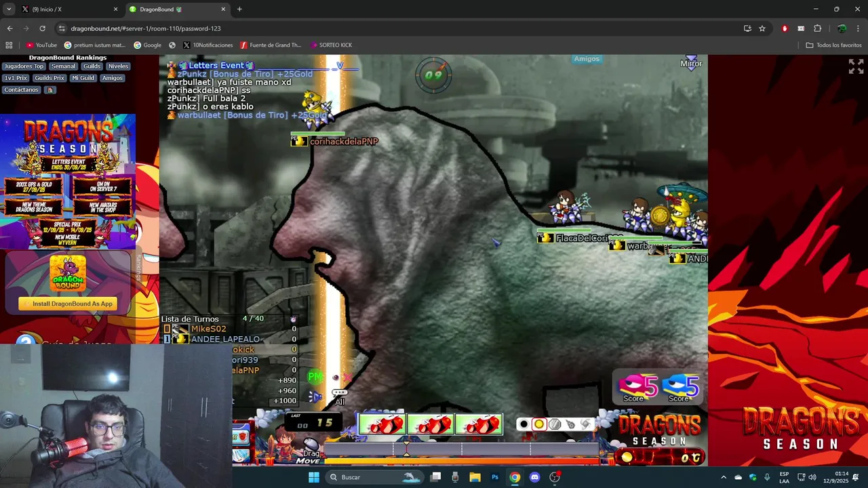Select the third red dragon item slot
Screen dimensions: 868x488
tap(479, 424)
